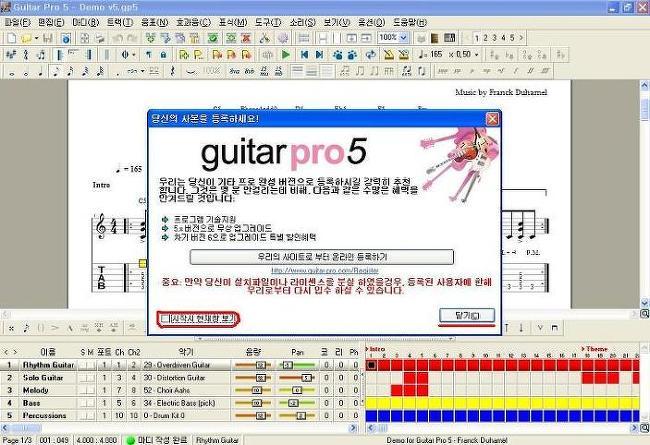Toggle solo for Melody track
The height and width of the screenshot is (445, 650).
point(83,390)
